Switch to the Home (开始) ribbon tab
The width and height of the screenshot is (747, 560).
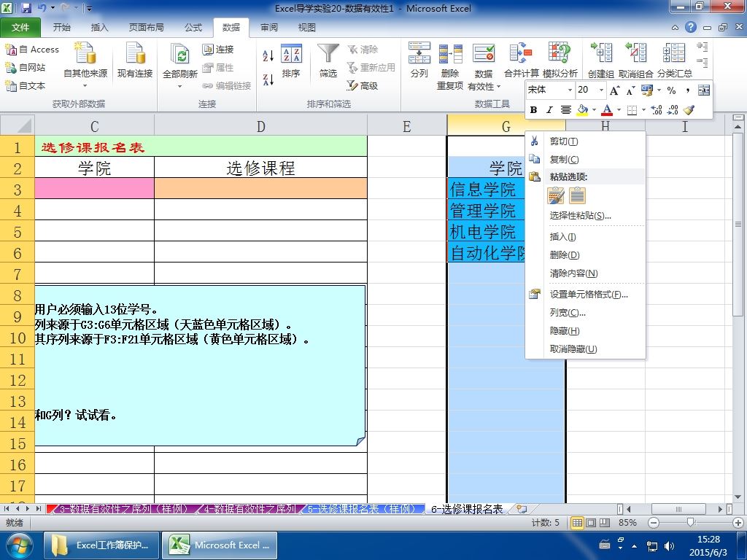61,28
